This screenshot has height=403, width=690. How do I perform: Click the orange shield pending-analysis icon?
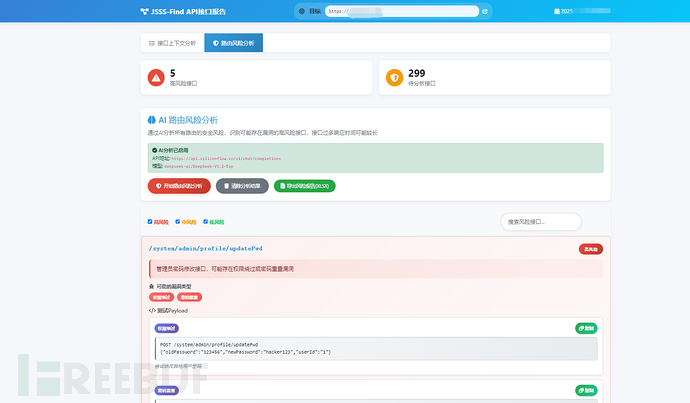coord(394,78)
